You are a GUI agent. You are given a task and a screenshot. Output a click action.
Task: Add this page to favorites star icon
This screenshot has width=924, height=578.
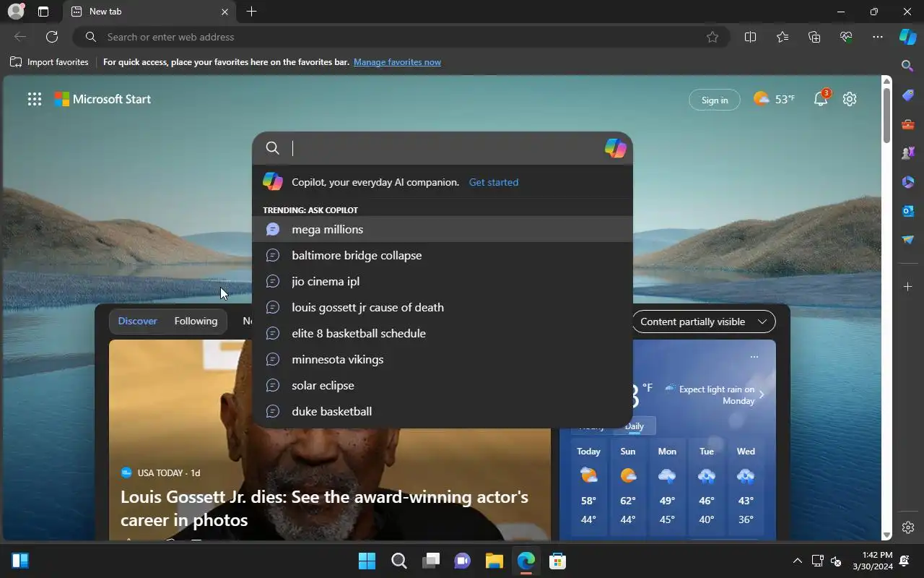pyautogui.click(x=712, y=37)
